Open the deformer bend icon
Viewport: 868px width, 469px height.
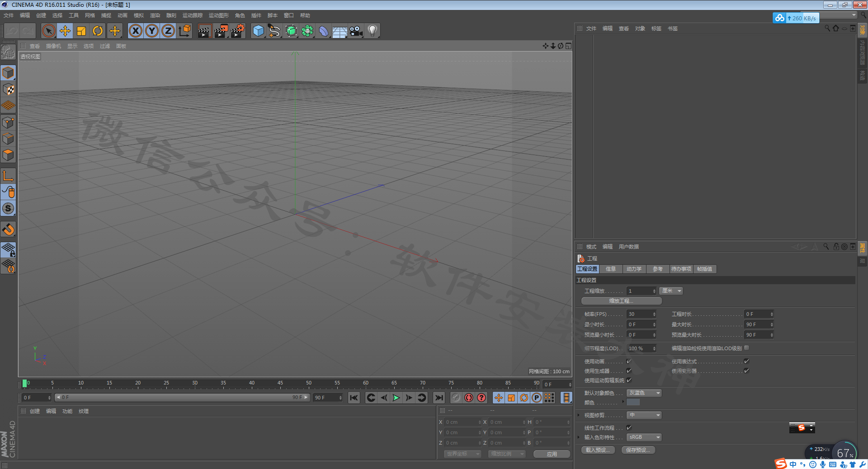tap(324, 31)
